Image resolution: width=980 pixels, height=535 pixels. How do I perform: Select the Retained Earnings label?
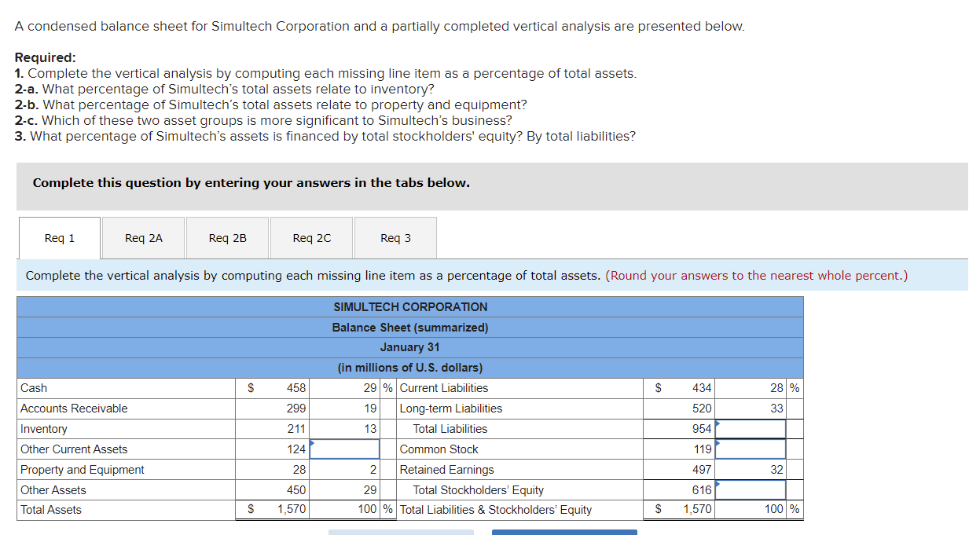tap(447, 470)
